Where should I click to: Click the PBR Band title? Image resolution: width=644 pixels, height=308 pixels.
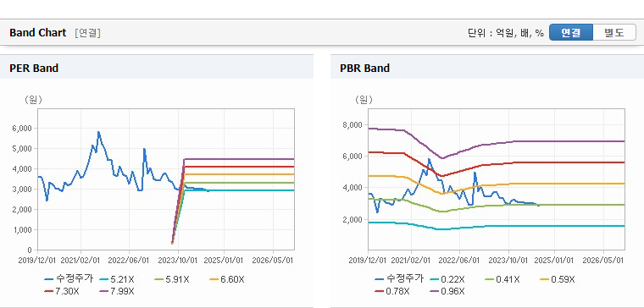pyautogui.click(x=364, y=68)
